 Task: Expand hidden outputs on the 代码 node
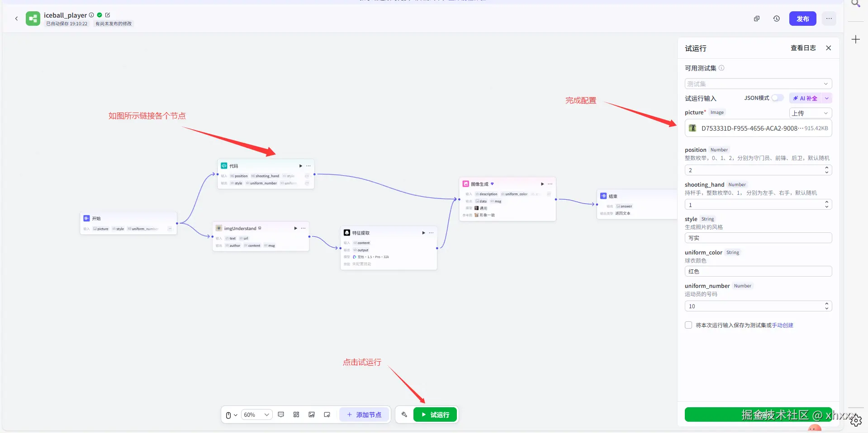tap(307, 183)
